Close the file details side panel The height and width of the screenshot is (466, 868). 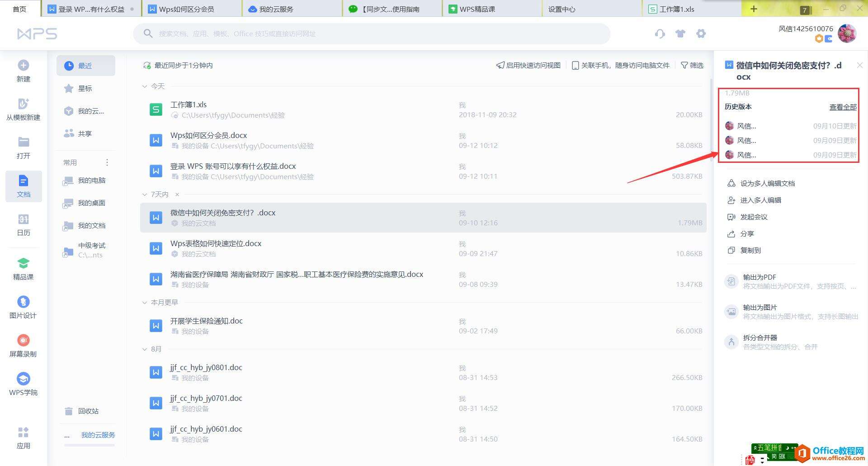(859, 66)
